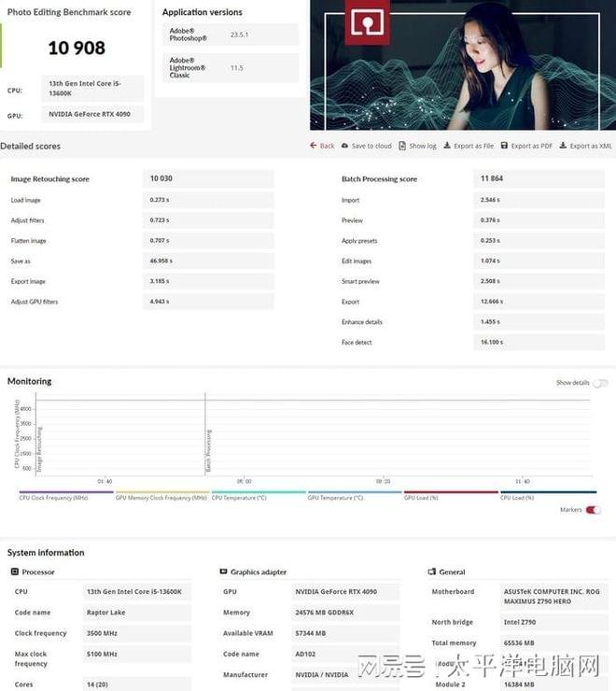Click the Export as PDF icon
616x691 pixels.
[x=504, y=146]
